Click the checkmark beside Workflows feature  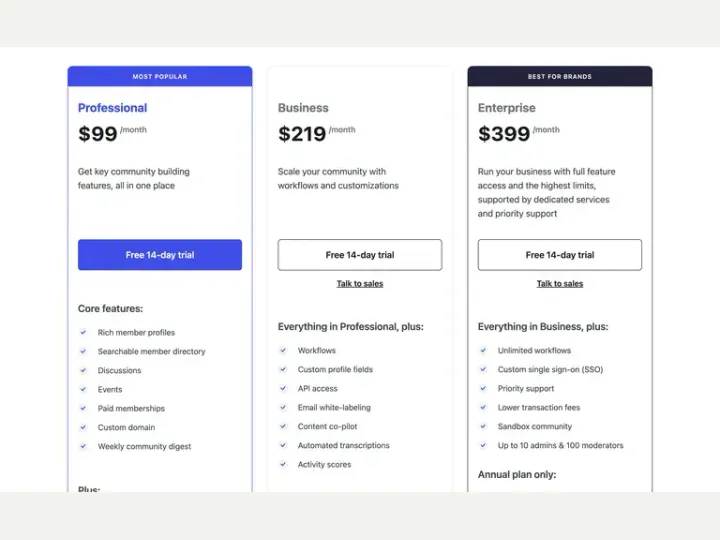(283, 350)
